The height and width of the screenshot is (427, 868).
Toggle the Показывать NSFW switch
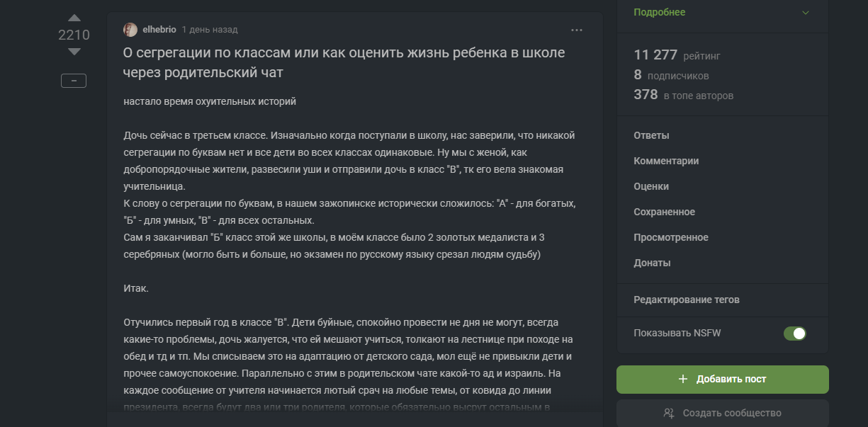[795, 334]
